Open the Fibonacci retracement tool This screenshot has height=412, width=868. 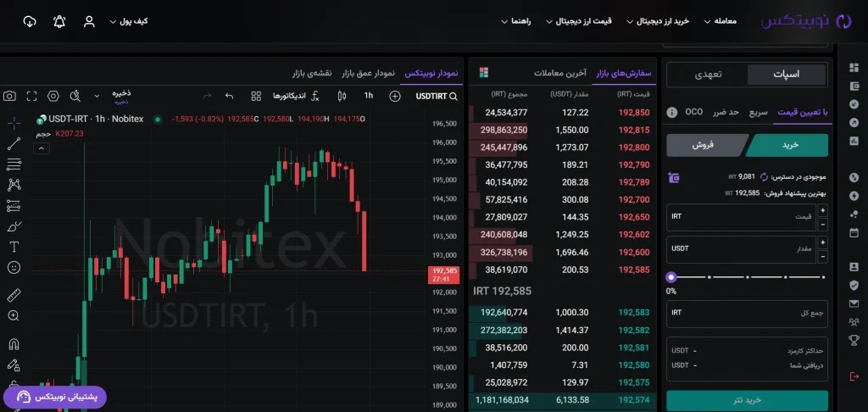[x=14, y=164]
